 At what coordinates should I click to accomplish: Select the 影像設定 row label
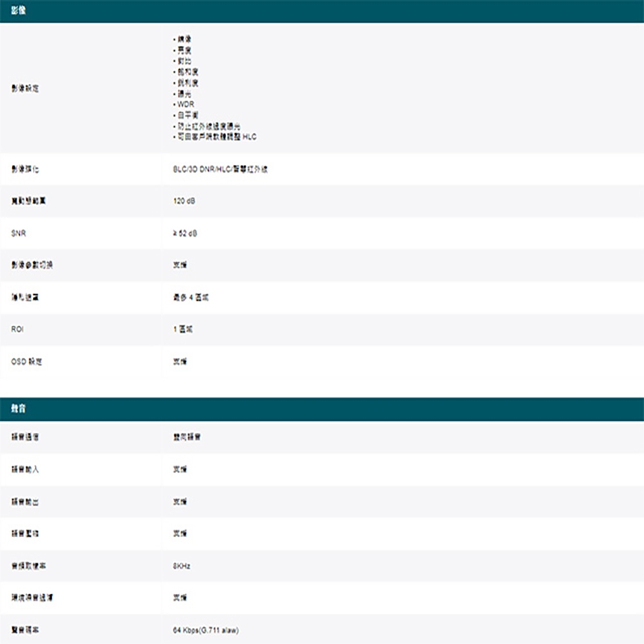(x=25, y=88)
